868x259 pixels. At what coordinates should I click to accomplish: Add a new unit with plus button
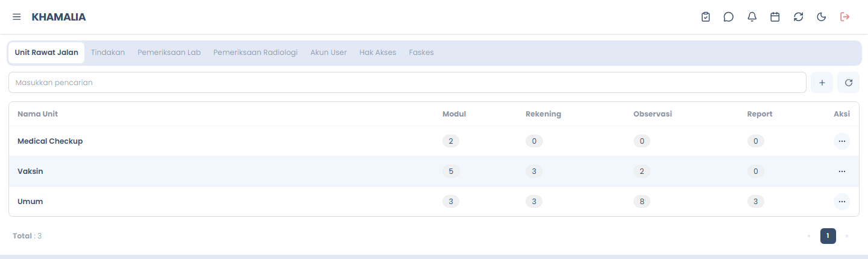click(x=822, y=83)
